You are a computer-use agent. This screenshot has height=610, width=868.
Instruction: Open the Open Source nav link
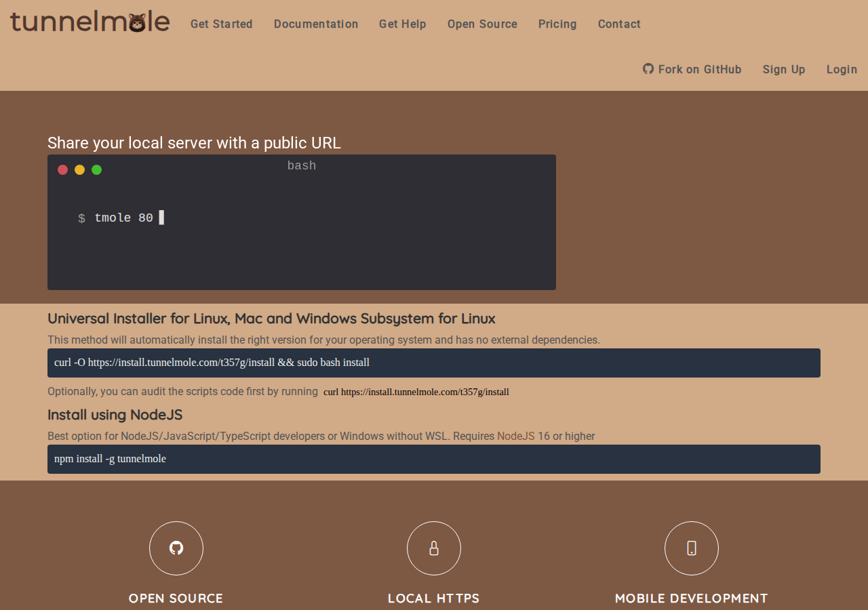[x=482, y=24]
